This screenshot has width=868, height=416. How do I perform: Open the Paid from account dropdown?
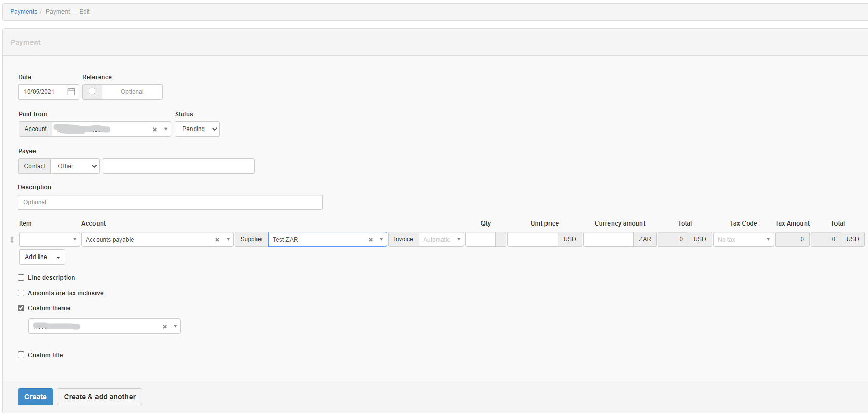coord(166,129)
